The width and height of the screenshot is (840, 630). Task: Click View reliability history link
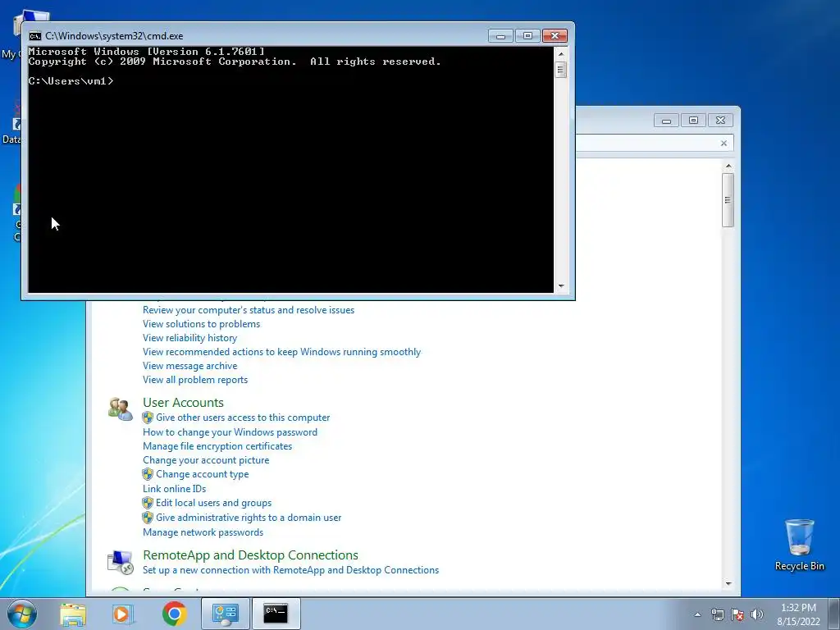[x=189, y=338]
